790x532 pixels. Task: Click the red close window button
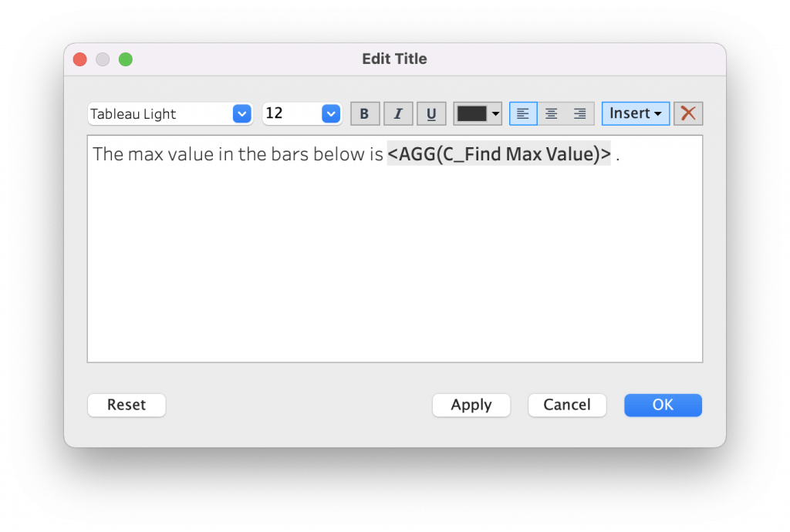pos(79,59)
